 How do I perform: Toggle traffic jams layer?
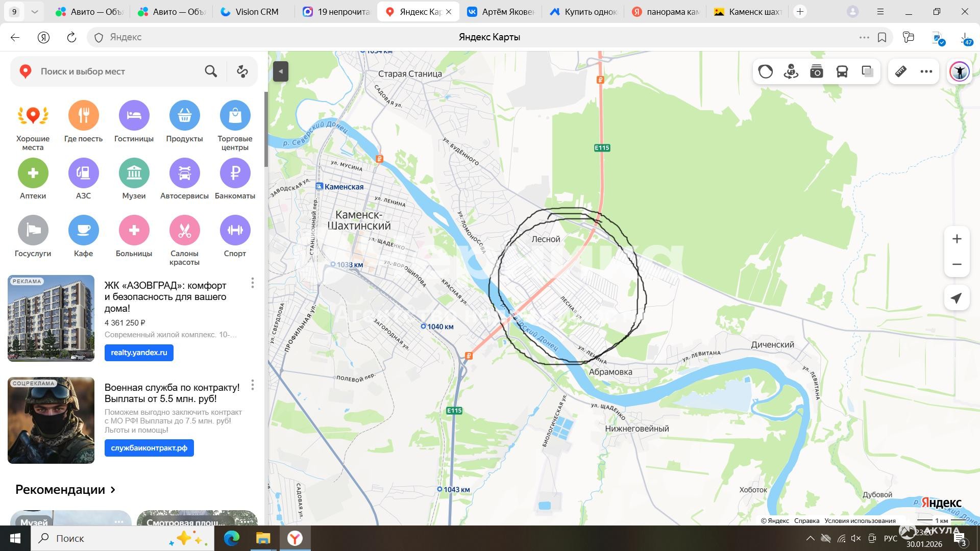(765, 71)
